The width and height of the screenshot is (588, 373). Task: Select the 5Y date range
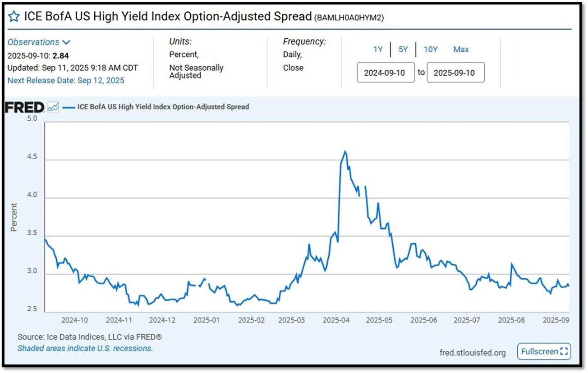pos(403,50)
